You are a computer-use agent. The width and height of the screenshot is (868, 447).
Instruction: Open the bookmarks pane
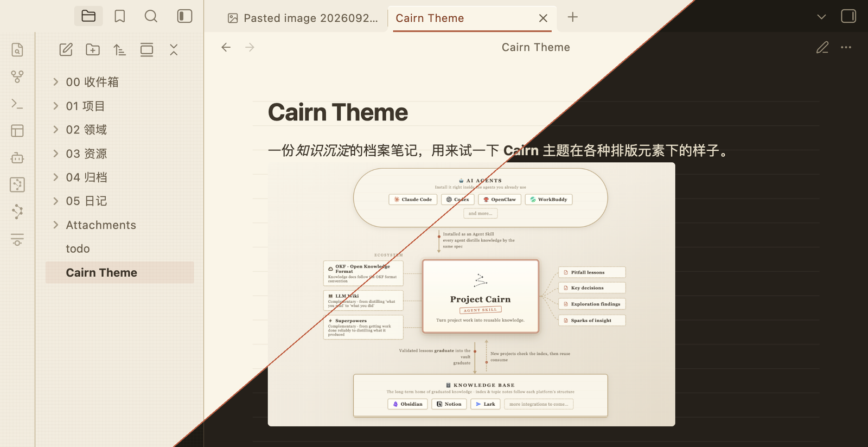click(x=120, y=16)
